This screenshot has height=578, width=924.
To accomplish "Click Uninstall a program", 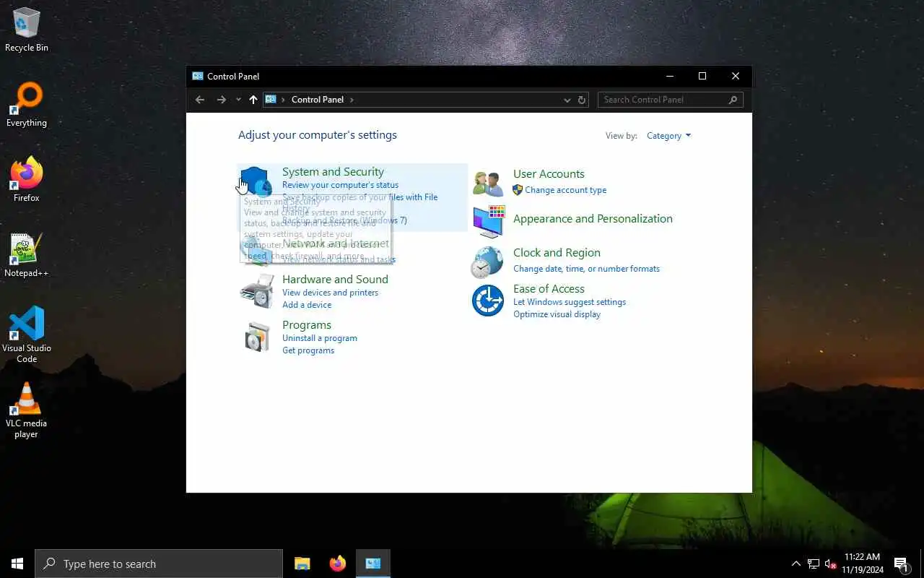I will [320, 338].
